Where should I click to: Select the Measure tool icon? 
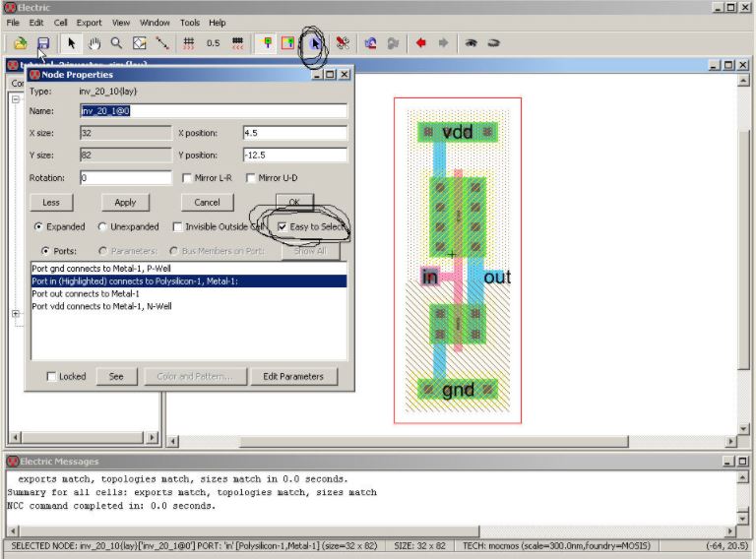pos(161,43)
